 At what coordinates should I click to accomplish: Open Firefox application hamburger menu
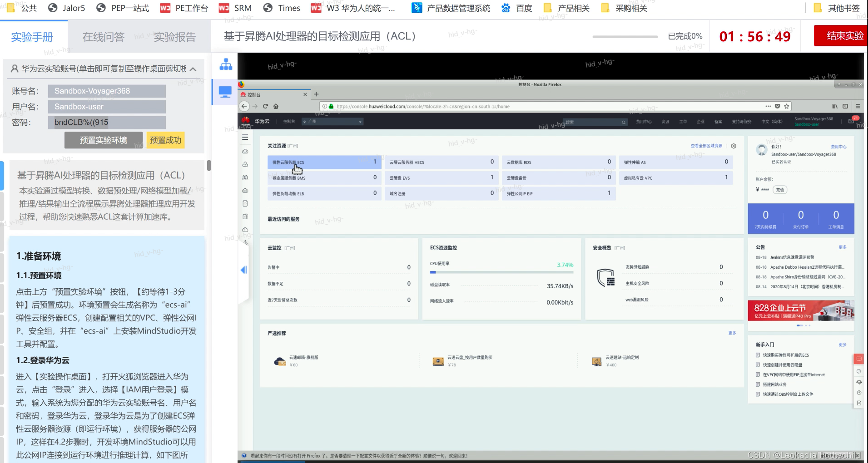pyautogui.click(x=858, y=106)
